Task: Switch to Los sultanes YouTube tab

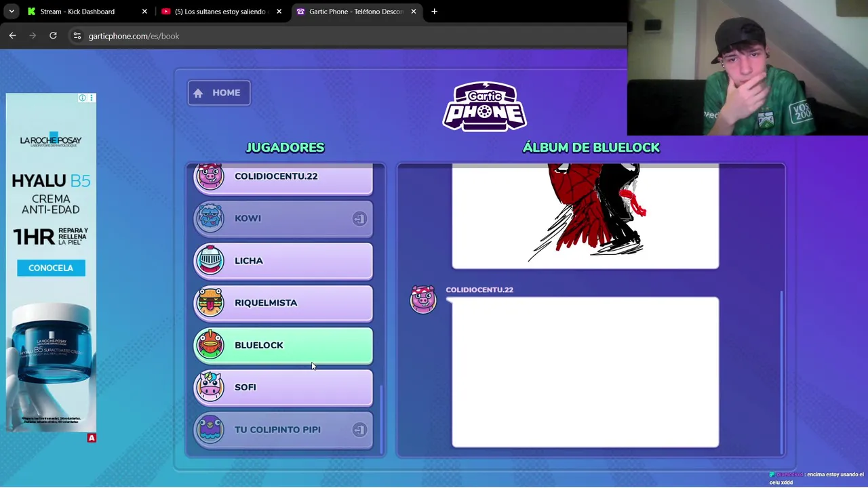Action: click(220, 12)
